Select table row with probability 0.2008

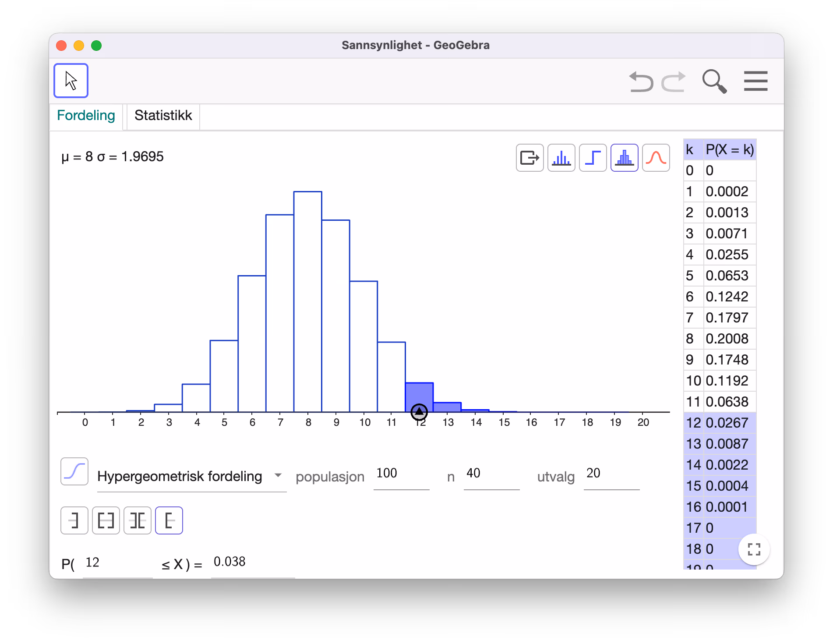(x=720, y=339)
